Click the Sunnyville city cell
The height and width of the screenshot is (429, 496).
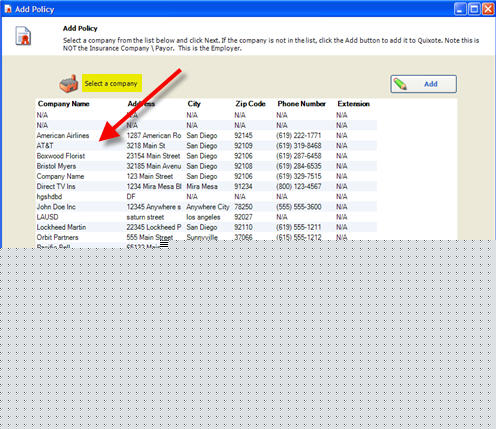202,237
